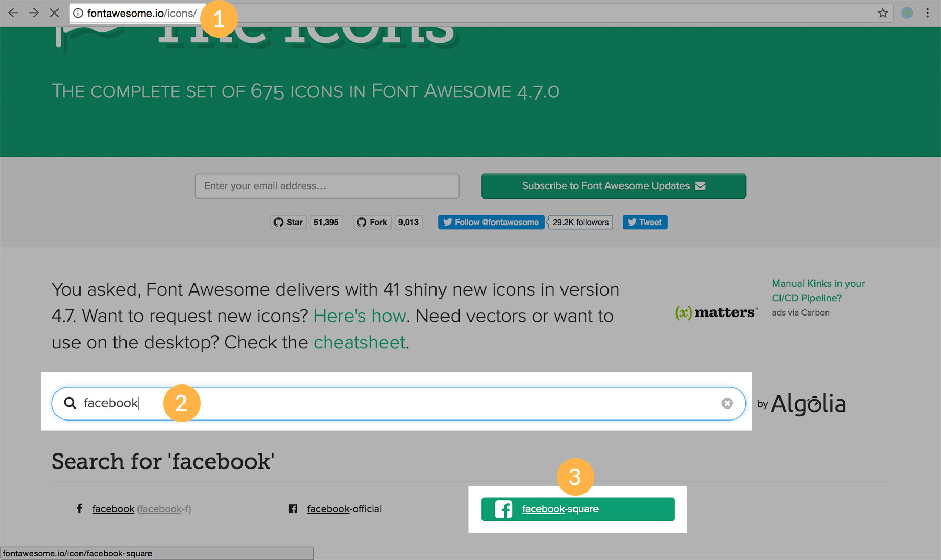This screenshot has width=941, height=560.
Task: Click the Algolia logo
Action: (x=808, y=403)
